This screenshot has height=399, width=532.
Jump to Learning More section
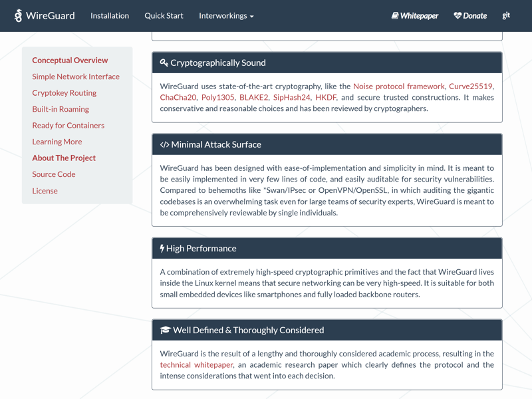click(57, 142)
